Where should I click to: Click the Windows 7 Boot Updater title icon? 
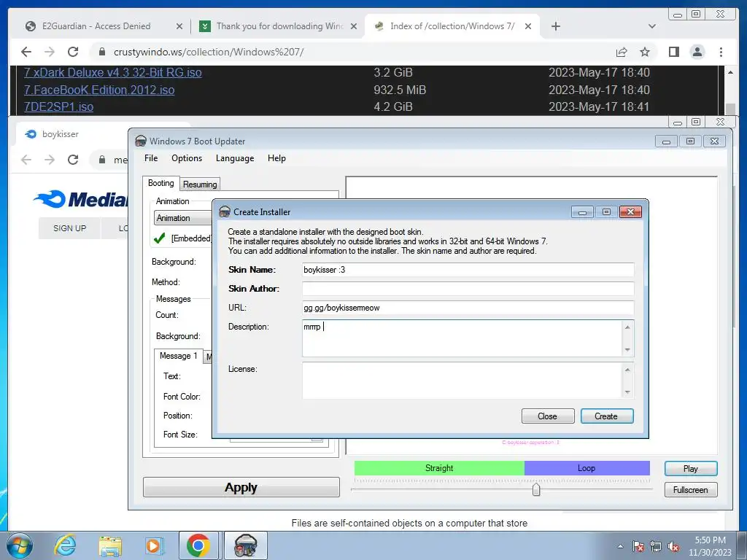coord(141,141)
